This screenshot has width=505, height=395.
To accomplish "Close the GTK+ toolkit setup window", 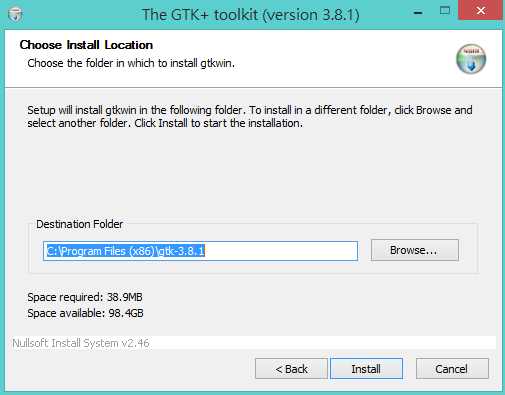I will click(x=480, y=11).
